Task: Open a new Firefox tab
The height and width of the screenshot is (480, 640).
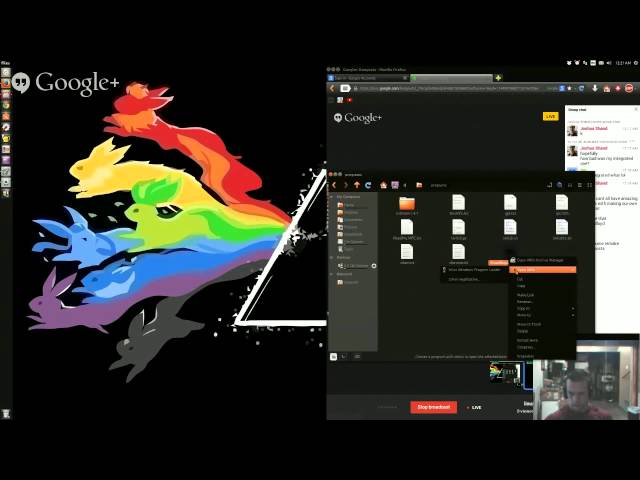Action: 498,78
